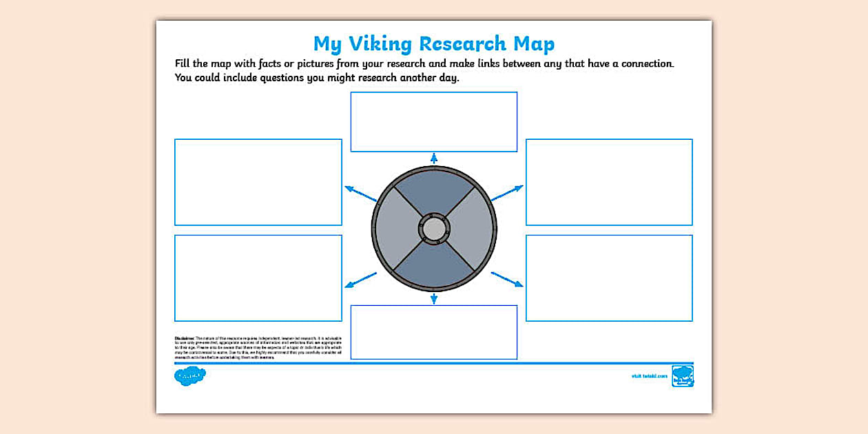Click the arrow pointing to lower-right box
868x434 pixels.
click(507, 279)
